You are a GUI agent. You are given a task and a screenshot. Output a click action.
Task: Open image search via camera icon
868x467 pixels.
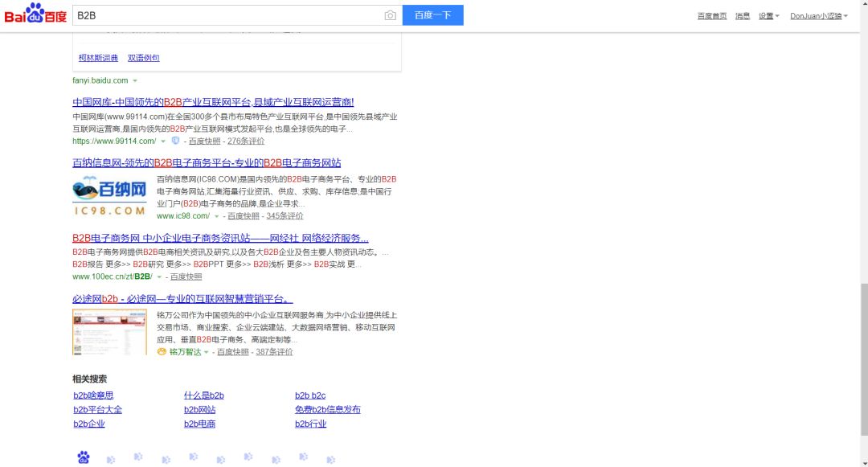pos(391,15)
